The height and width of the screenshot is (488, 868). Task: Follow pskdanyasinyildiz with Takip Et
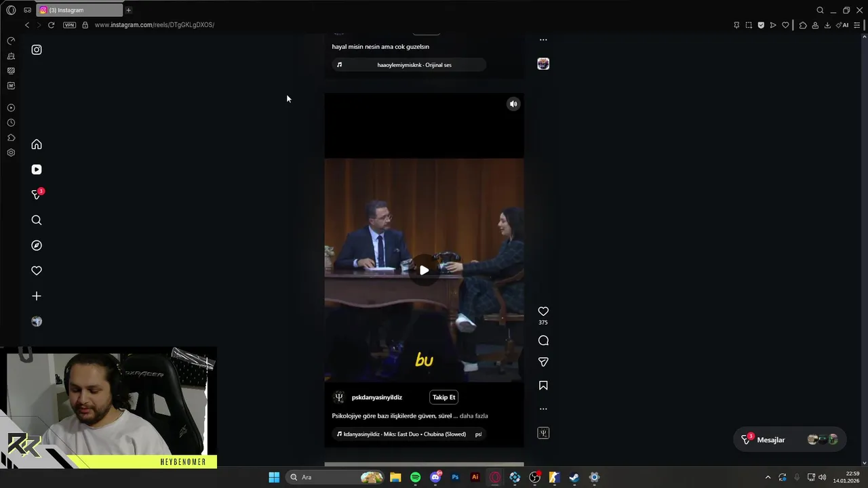pos(443,397)
